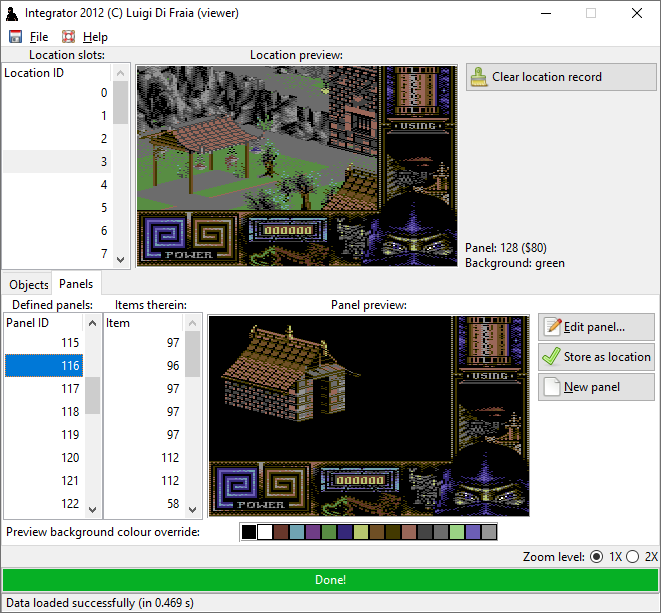Pick the black background override swatch
This screenshot has width=661, height=613.
249,532
